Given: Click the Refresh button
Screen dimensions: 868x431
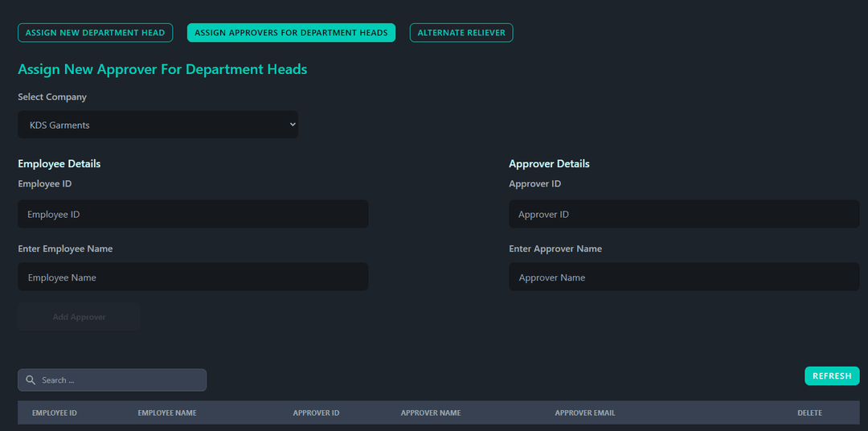Looking at the screenshot, I should click(832, 376).
